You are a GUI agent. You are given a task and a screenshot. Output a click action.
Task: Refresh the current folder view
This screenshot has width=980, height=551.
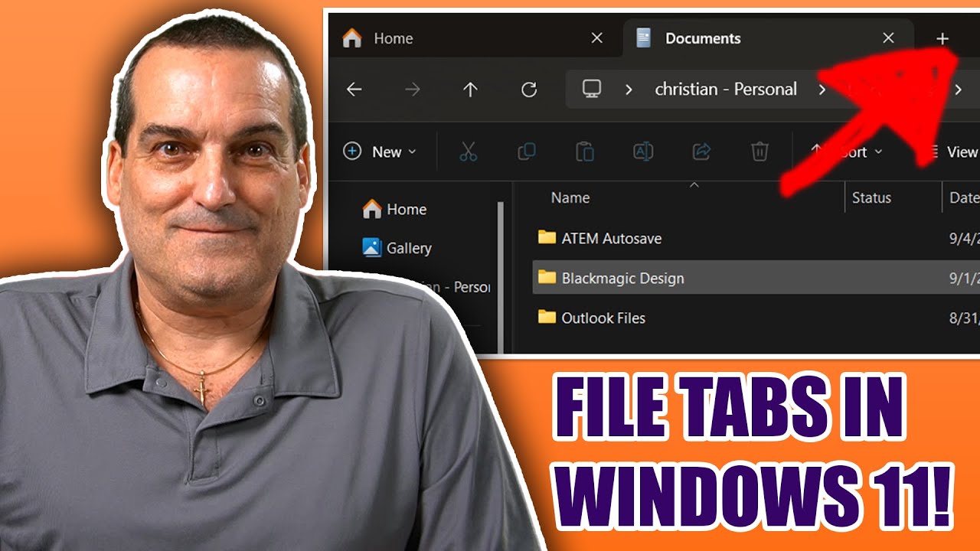[529, 90]
